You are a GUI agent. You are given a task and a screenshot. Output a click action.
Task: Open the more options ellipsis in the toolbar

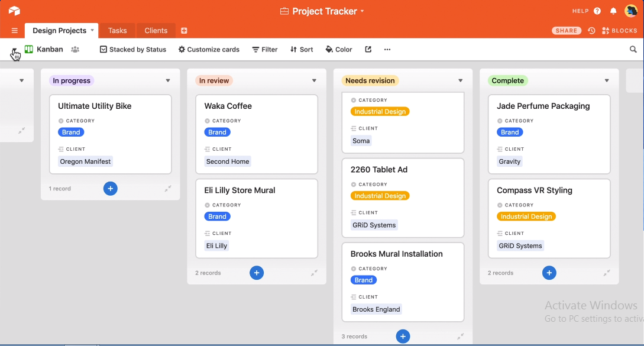click(387, 49)
